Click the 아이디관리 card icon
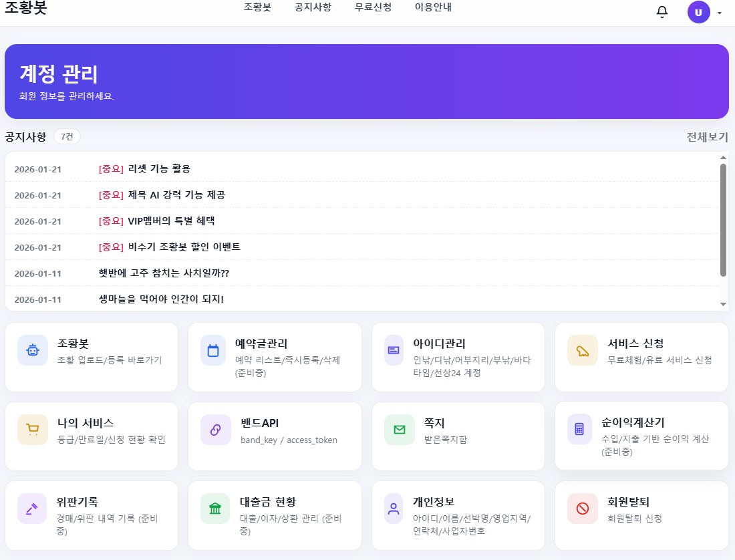Screen dimensions: 735x560 (394, 350)
